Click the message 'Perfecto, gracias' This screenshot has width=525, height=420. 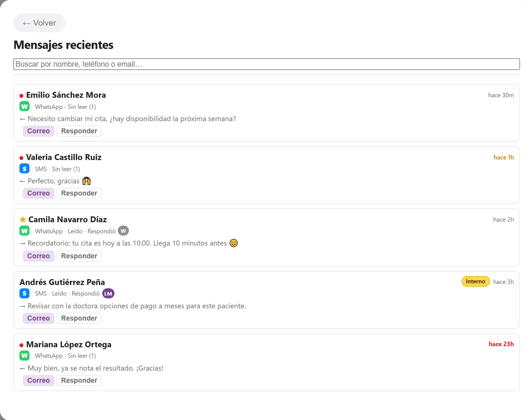tap(55, 181)
